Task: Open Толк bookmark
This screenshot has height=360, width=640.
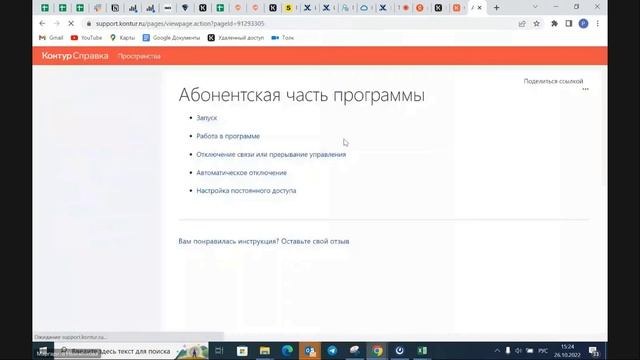Action: (282, 38)
